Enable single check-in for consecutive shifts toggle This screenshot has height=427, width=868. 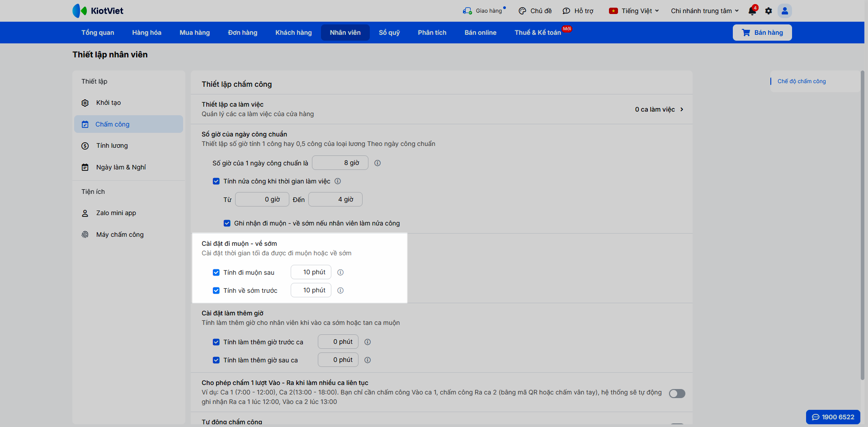(677, 394)
